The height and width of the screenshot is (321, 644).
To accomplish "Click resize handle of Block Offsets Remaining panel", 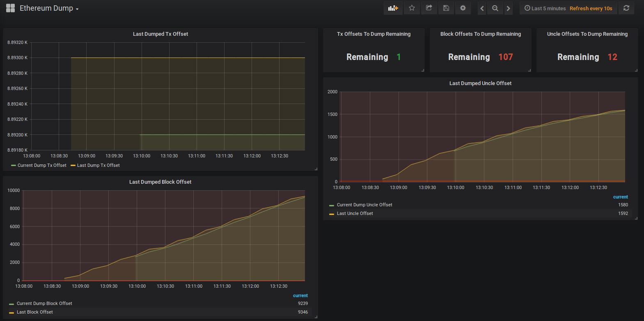I will click(x=529, y=70).
